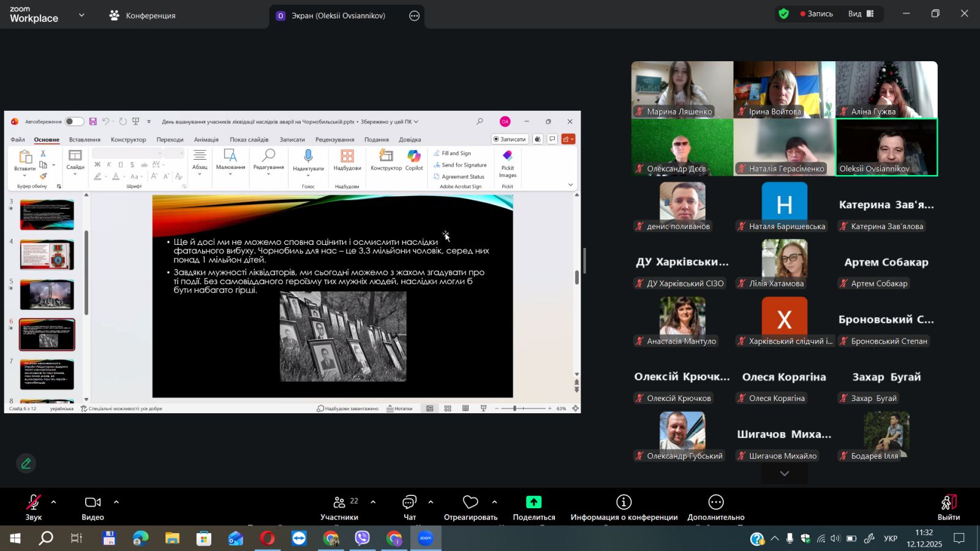980x551 pixels.
Task: Expand audio settings arrow next to Звук
Action: [x=53, y=502]
